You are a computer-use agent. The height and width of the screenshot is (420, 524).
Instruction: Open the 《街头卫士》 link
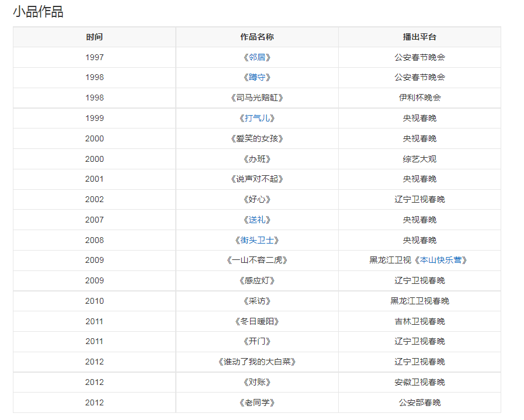[256, 240]
